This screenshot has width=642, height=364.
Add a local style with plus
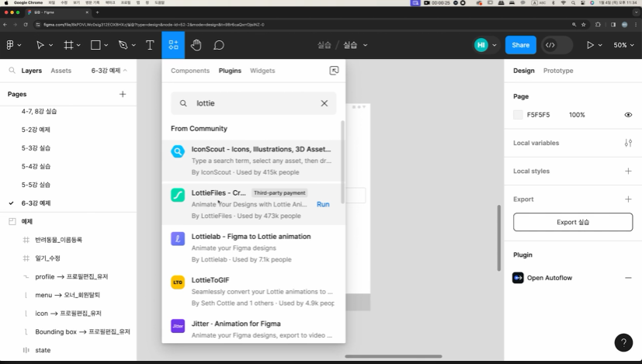click(628, 172)
